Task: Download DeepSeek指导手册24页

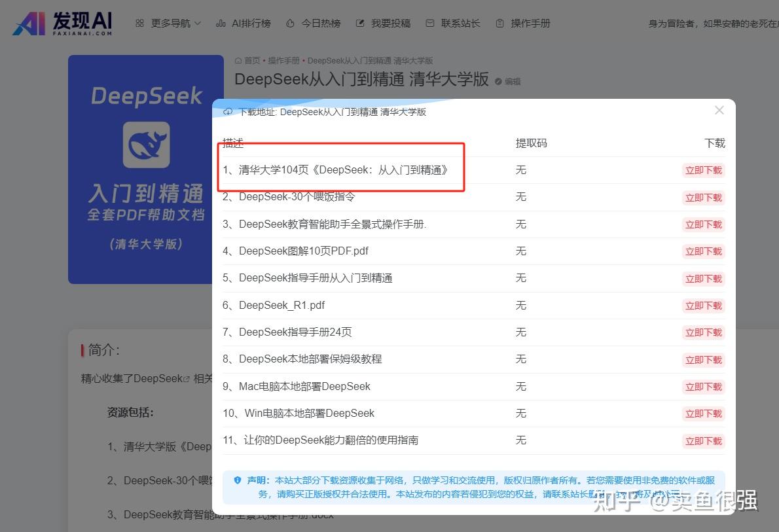Action: pos(704,332)
